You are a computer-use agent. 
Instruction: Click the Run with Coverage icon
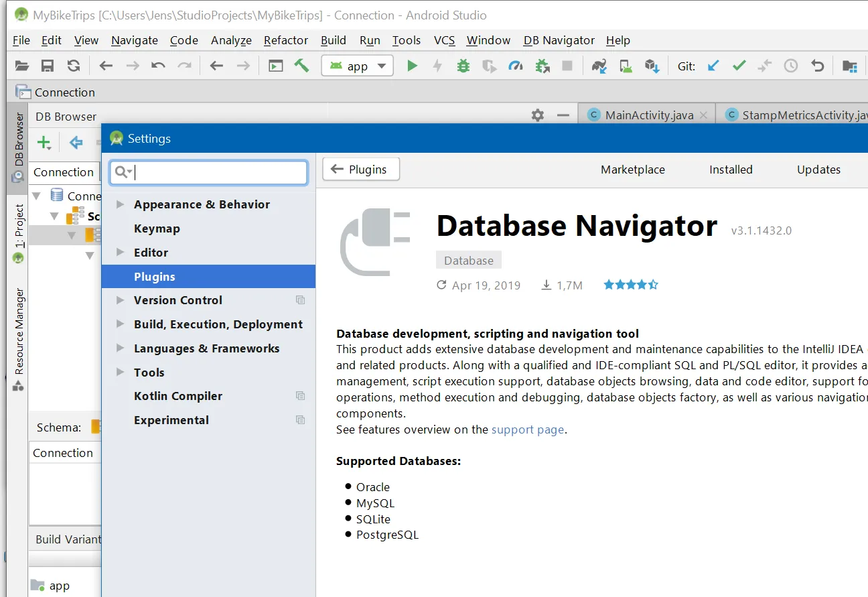pos(490,66)
